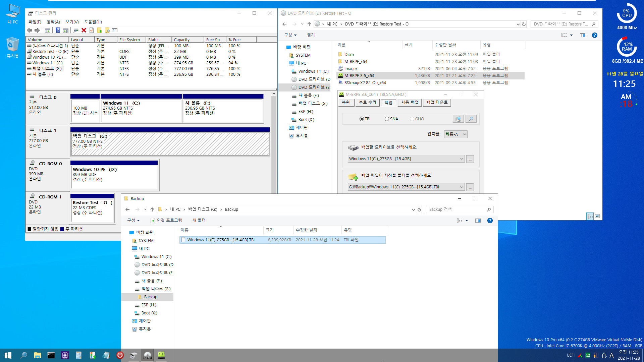Image resolution: width=644 pixels, height=362 pixels.
Task: Browse for source drive with ... button
Action: [x=470, y=159]
